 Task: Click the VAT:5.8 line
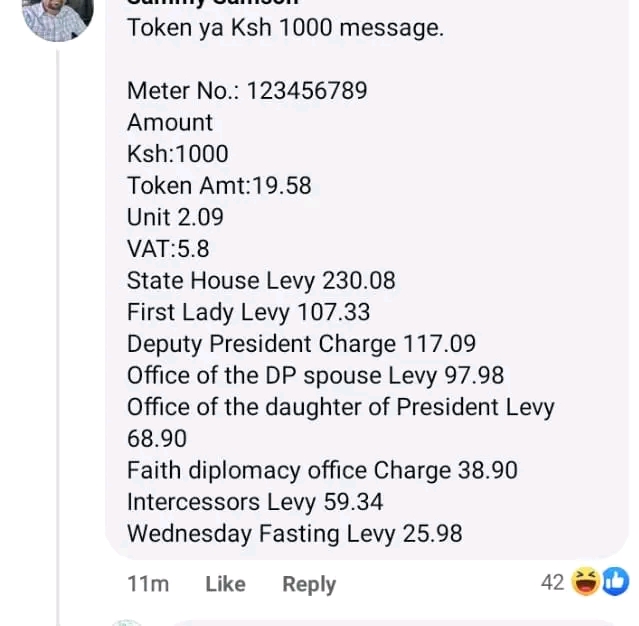168,249
